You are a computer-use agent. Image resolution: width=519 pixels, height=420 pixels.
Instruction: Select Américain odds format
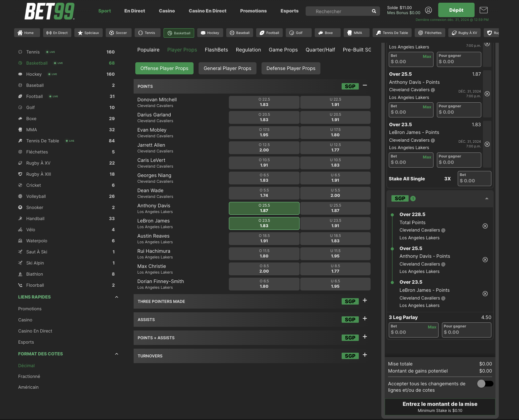click(29, 387)
